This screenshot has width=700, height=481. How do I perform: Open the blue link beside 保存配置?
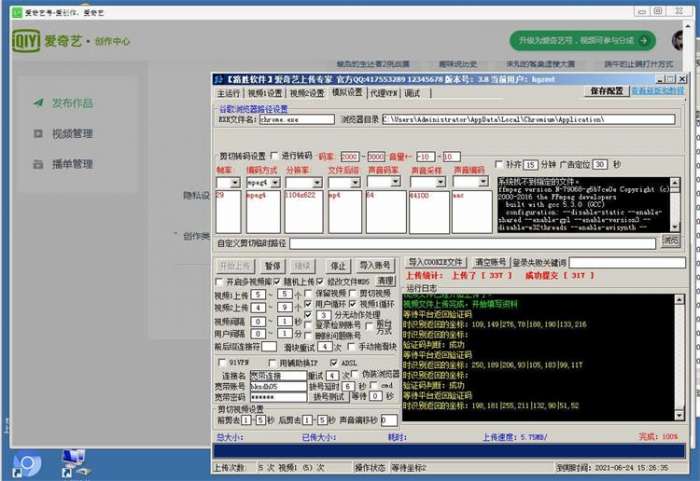(x=657, y=91)
